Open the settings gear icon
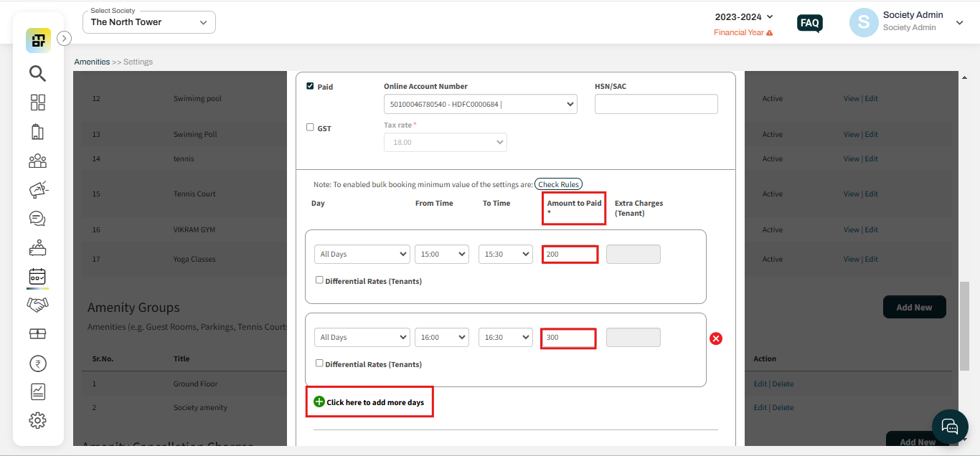This screenshot has height=456, width=980. tap(38, 420)
